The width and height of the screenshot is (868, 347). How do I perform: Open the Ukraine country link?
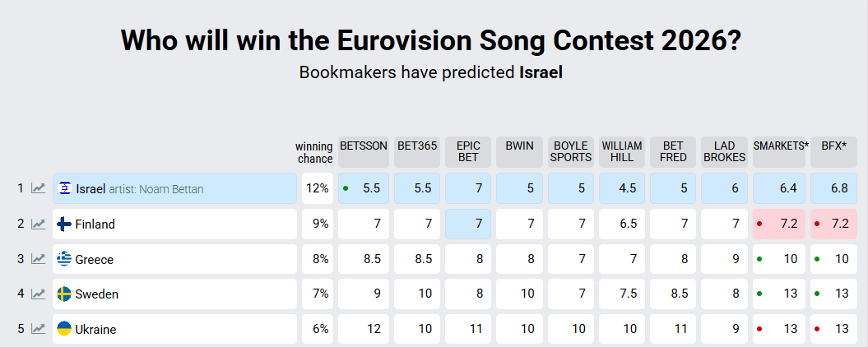(x=95, y=330)
